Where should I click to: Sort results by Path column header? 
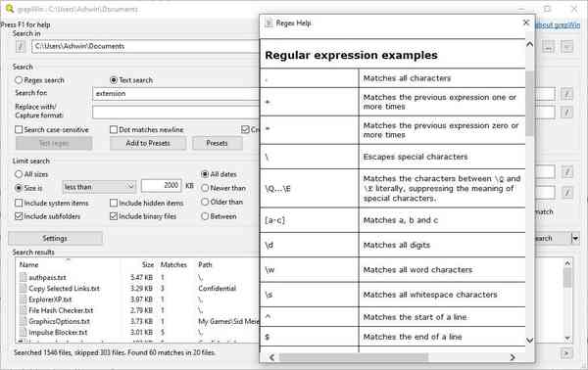(205, 264)
